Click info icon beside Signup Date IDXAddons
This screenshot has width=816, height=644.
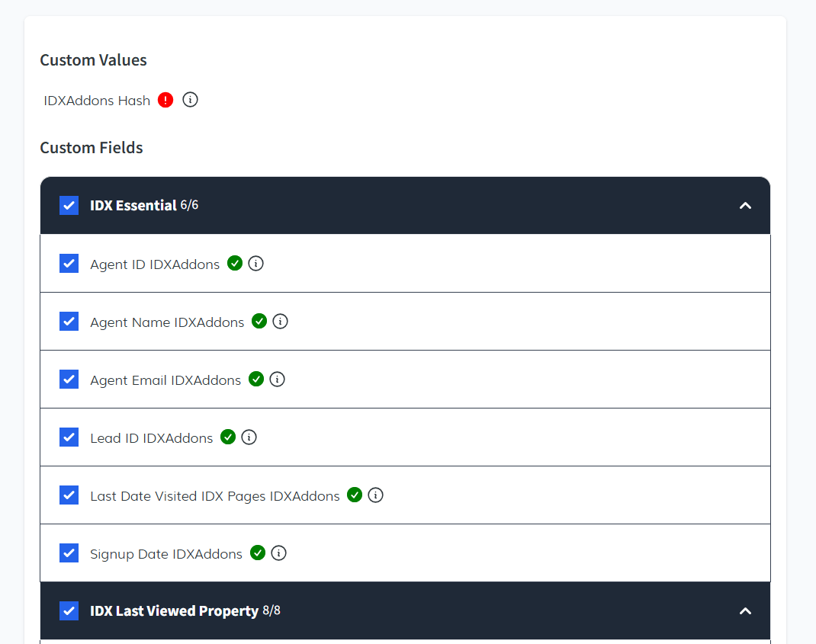(x=279, y=553)
